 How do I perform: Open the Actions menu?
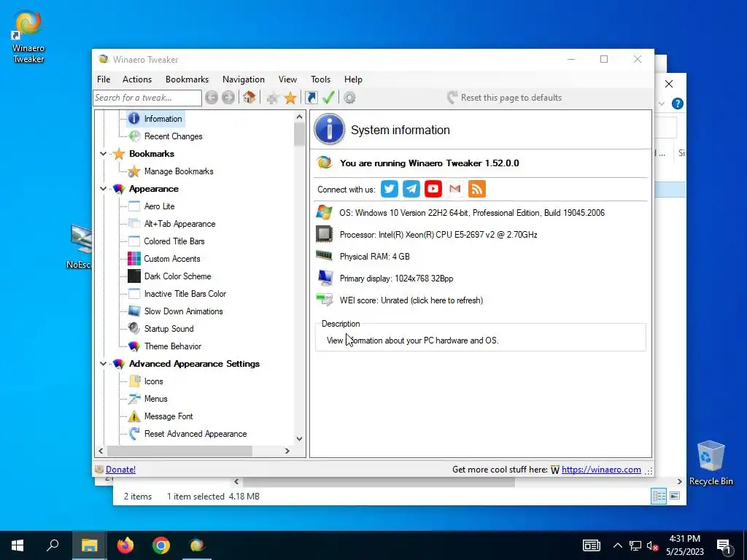(136, 79)
